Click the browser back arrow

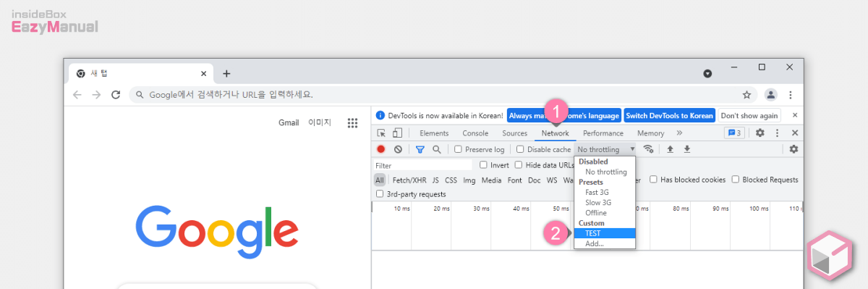[77, 95]
